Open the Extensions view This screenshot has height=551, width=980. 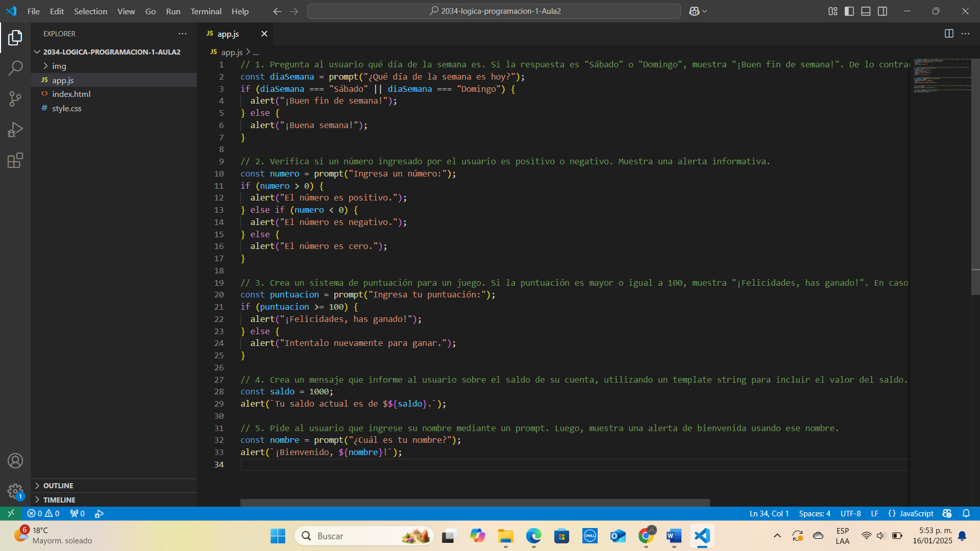pyautogui.click(x=15, y=161)
